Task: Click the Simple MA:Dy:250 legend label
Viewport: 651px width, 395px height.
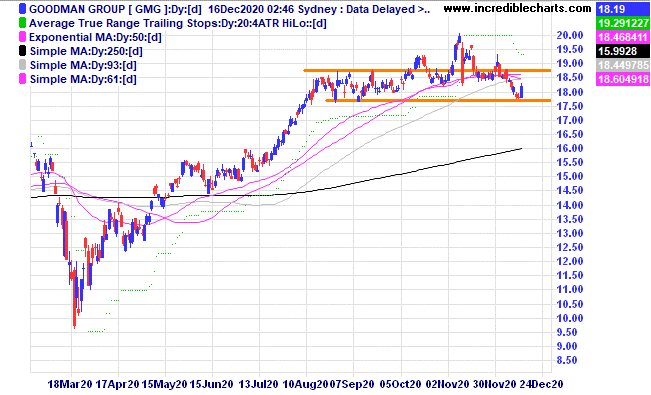Action: pos(86,51)
